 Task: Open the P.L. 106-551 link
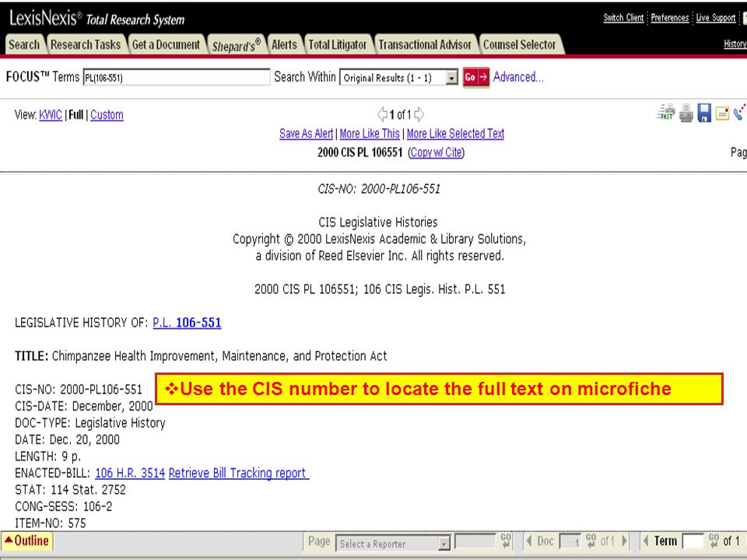[x=187, y=323]
